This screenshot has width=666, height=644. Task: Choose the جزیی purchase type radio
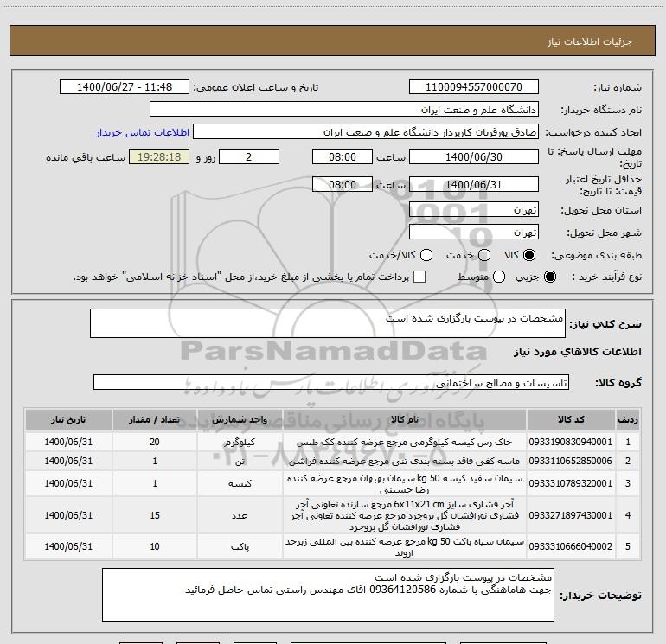pyautogui.click(x=549, y=277)
